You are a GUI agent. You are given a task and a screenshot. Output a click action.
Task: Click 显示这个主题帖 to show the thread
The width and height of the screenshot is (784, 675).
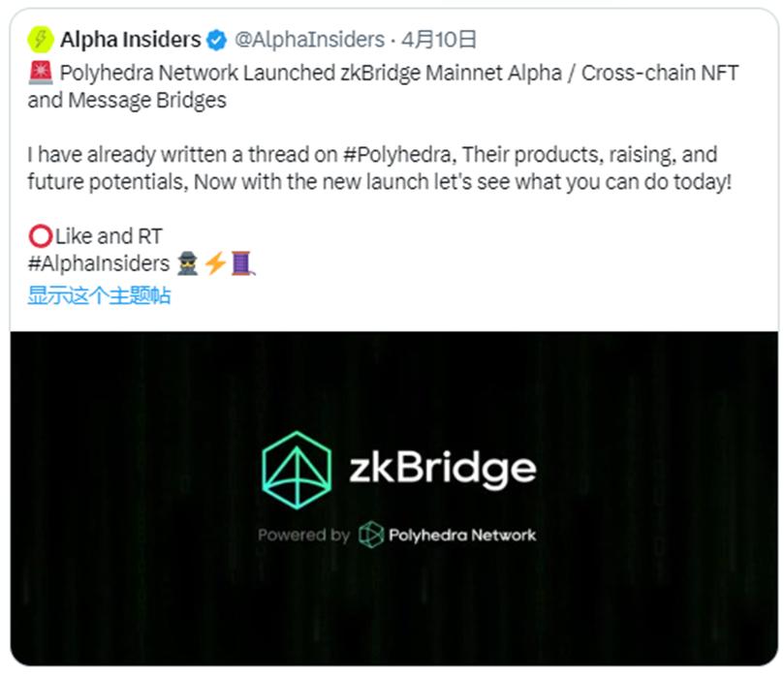pos(99,295)
